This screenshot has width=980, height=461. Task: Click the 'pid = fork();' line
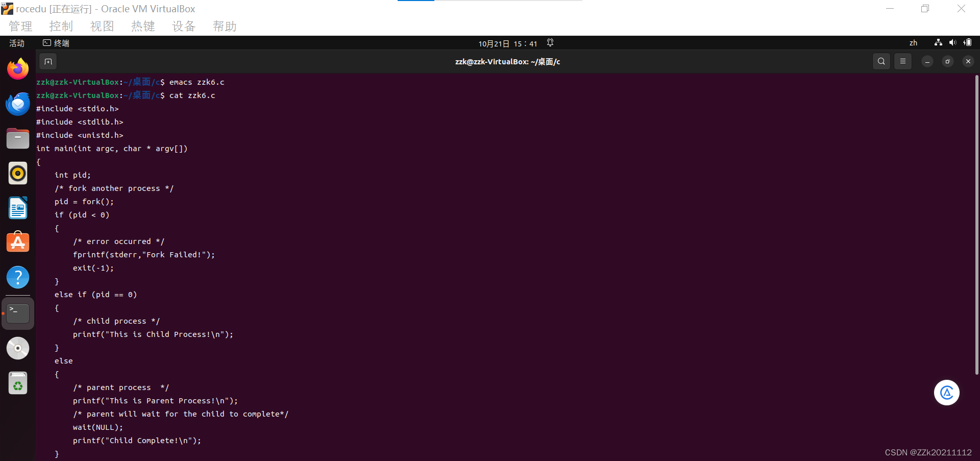84,202
